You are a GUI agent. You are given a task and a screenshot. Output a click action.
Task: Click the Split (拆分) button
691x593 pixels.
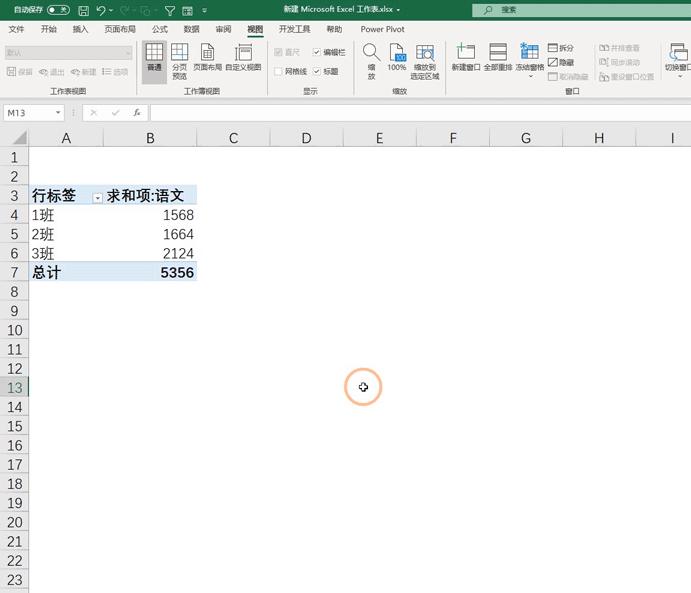(561, 48)
